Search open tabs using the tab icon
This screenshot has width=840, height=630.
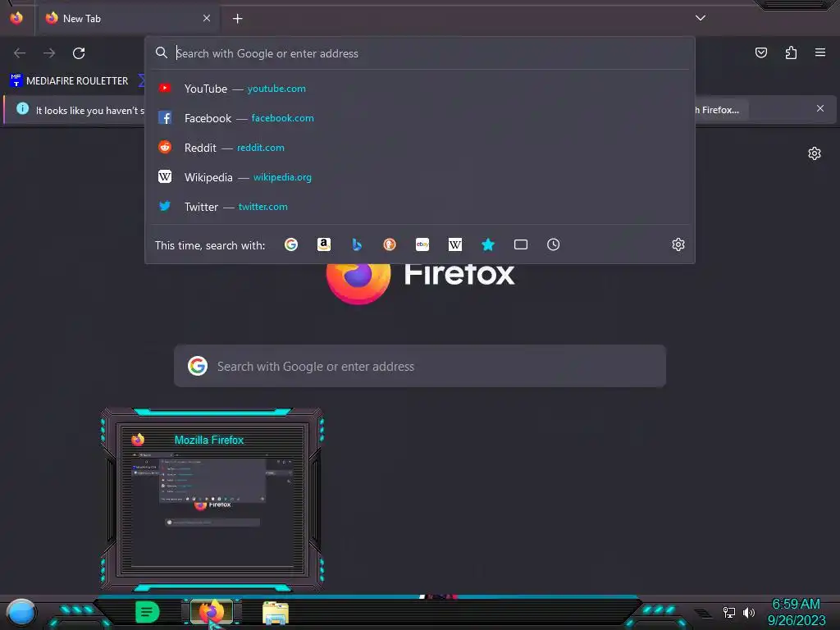(x=521, y=244)
